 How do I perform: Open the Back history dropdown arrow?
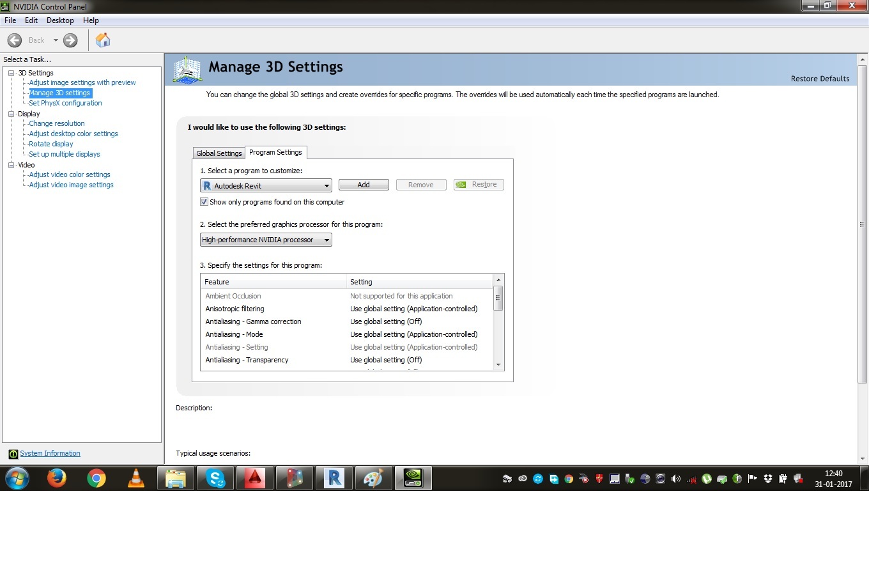56,40
